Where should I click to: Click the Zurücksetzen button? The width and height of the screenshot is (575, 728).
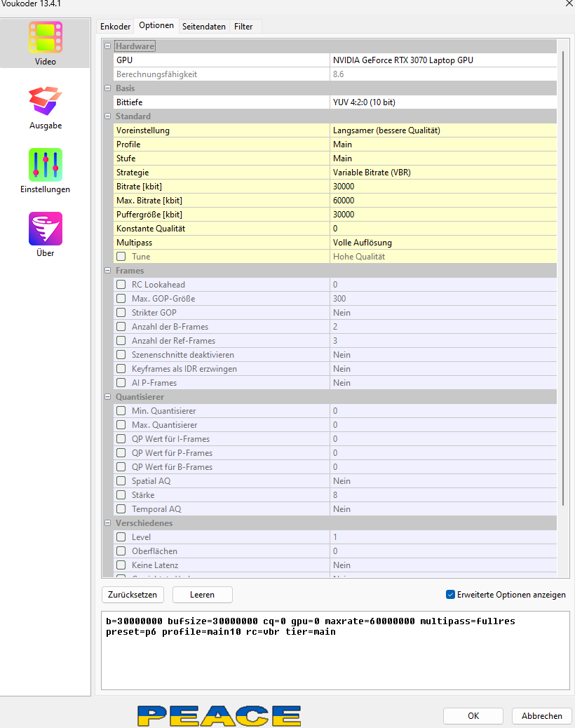pyautogui.click(x=133, y=595)
